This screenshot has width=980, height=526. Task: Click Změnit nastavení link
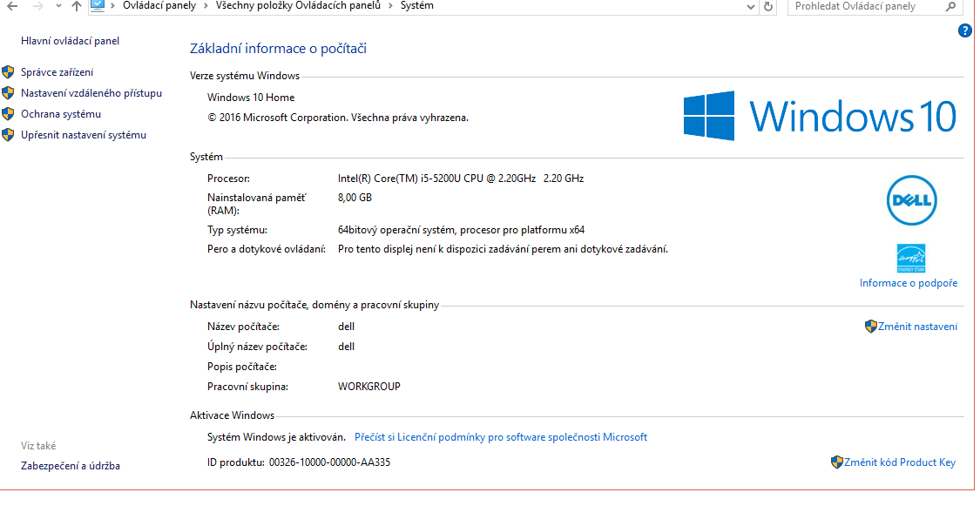point(917,326)
